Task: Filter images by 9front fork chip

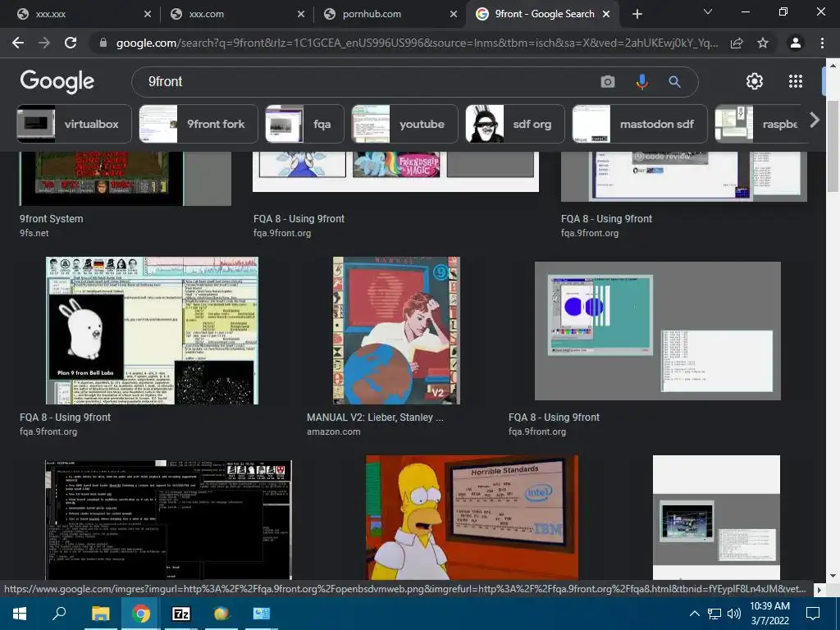Action: tap(199, 124)
